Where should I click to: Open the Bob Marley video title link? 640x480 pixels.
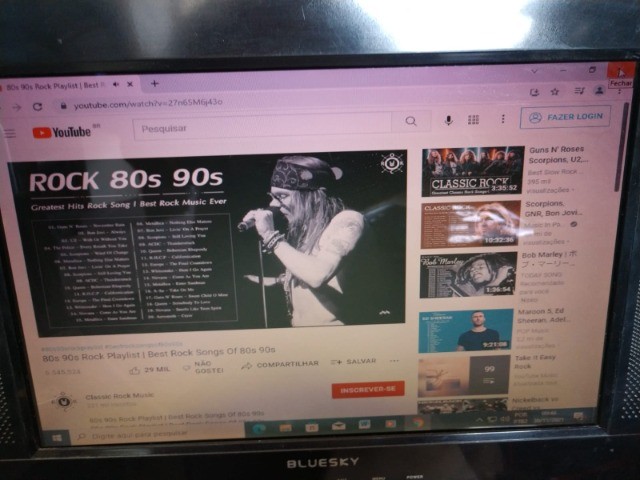pos(549,259)
